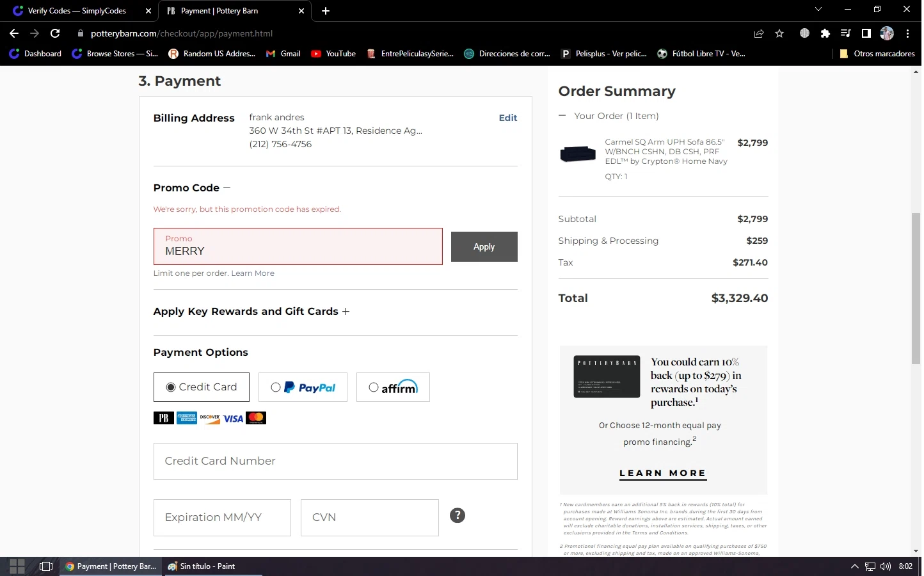924x576 pixels.
Task: Open the Otros marcadores bookmarks folder
Action: coord(877,54)
